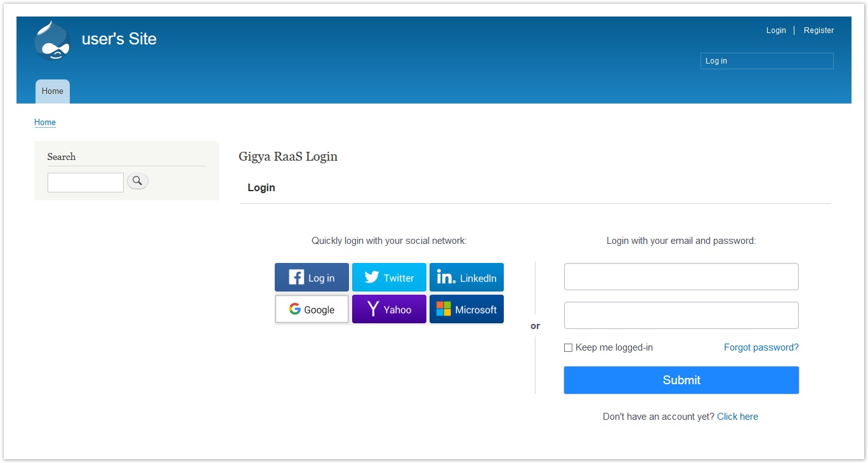Open the 'Click here' signup link
The image size is (868, 463).
click(x=737, y=417)
